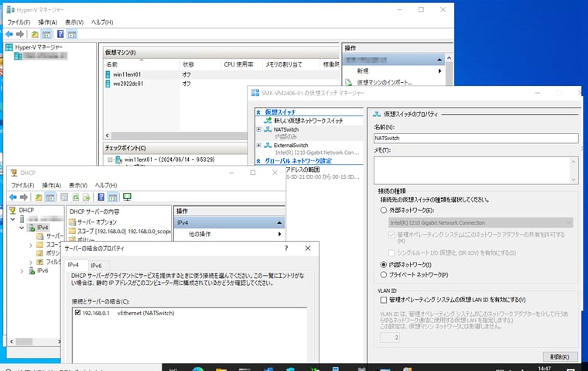This screenshot has height=371, width=588.
Task: Collapse 仮想スイッチ section header
Action: pyautogui.click(x=258, y=112)
